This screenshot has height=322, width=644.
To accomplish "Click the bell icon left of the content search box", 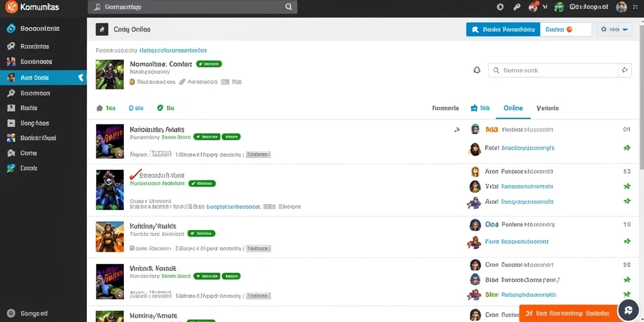I will pyautogui.click(x=477, y=70).
